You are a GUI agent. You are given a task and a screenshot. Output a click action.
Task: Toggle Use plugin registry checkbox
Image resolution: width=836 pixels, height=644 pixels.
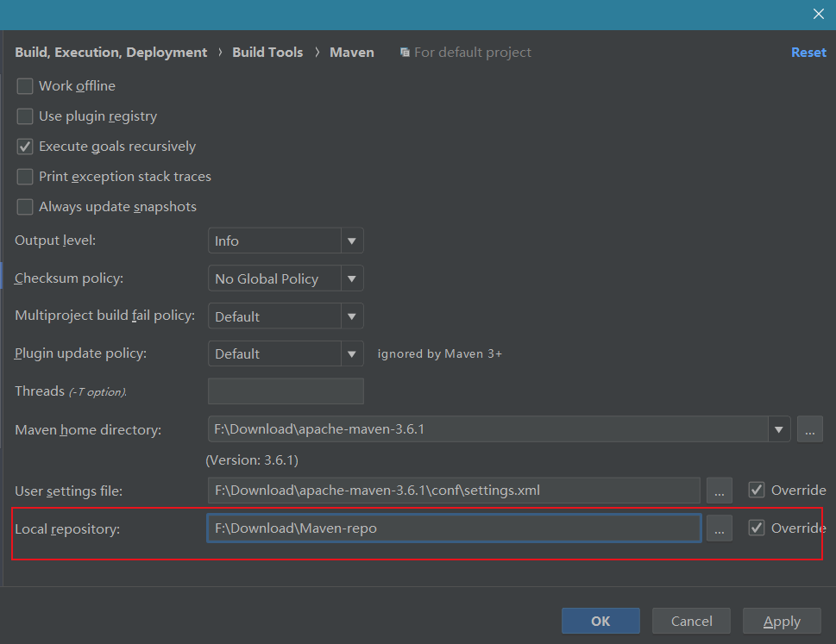25,116
